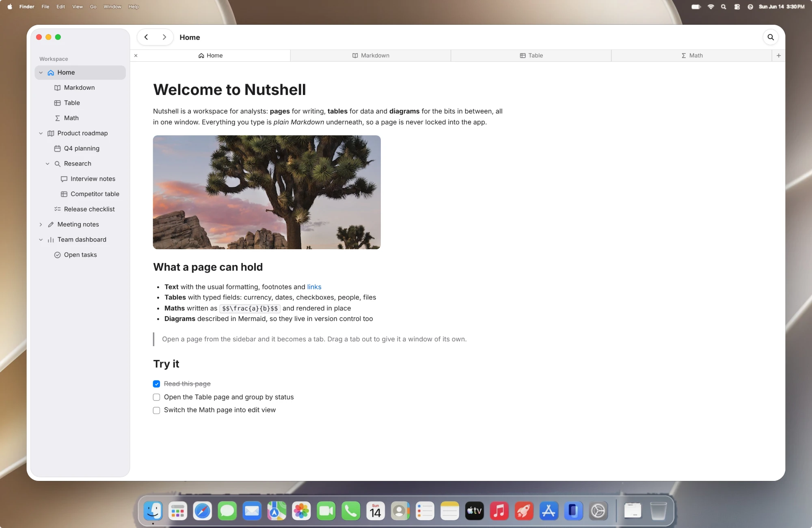Viewport: 812px width, 528px height.
Task: Go forward with the right arrow button
Action: coord(164,37)
